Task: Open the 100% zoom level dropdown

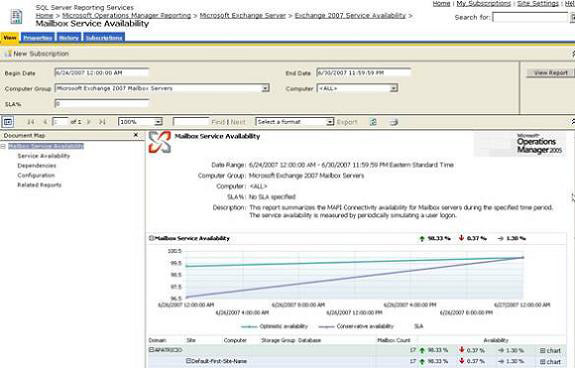Action: click(158, 122)
